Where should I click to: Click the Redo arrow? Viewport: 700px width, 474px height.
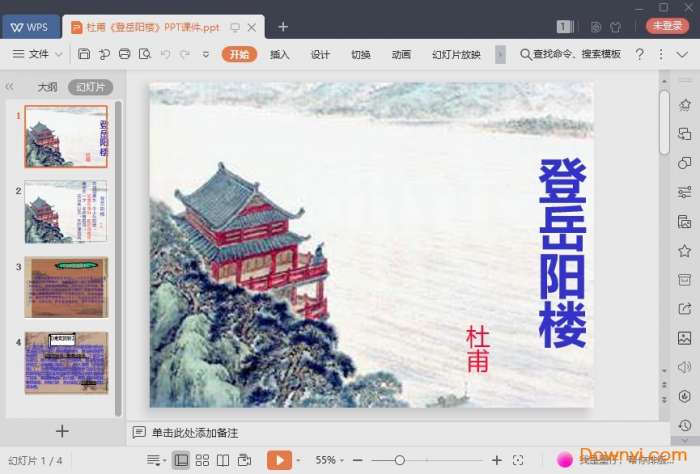coord(185,54)
